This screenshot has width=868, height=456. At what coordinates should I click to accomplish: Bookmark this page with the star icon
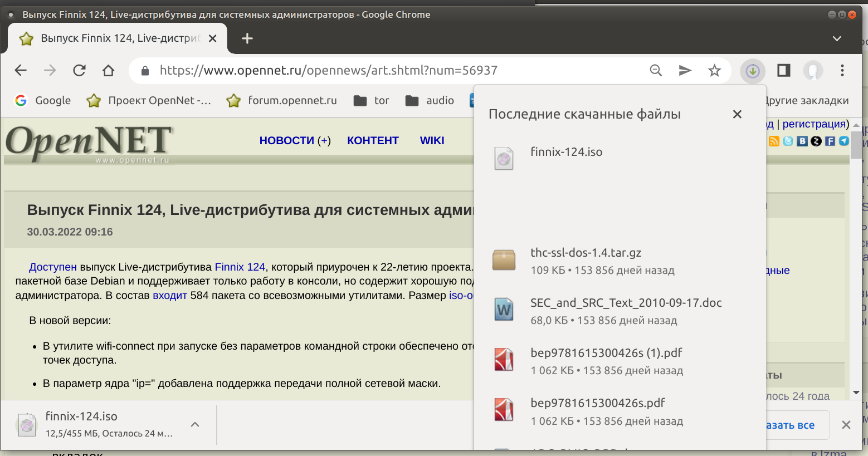coord(714,70)
